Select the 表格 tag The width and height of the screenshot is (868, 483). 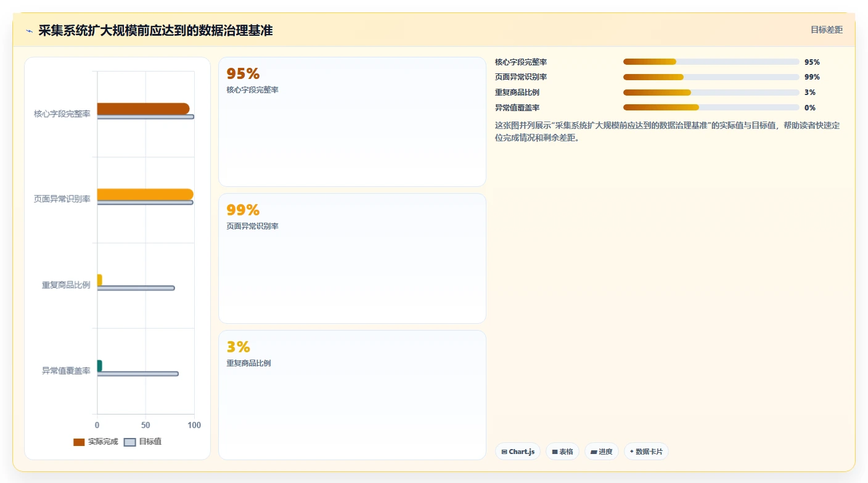click(x=562, y=452)
